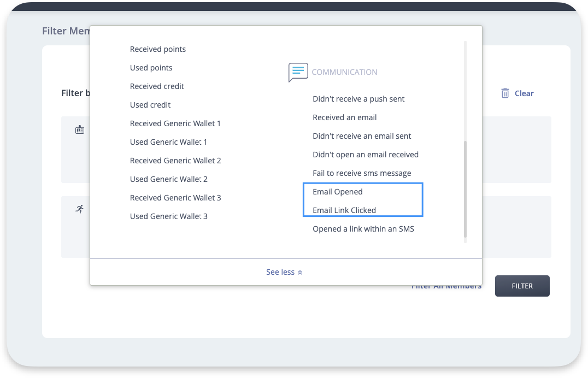Select Email Opened option
The height and width of the screenshot is (378, 588).
[x=337, y=192]
